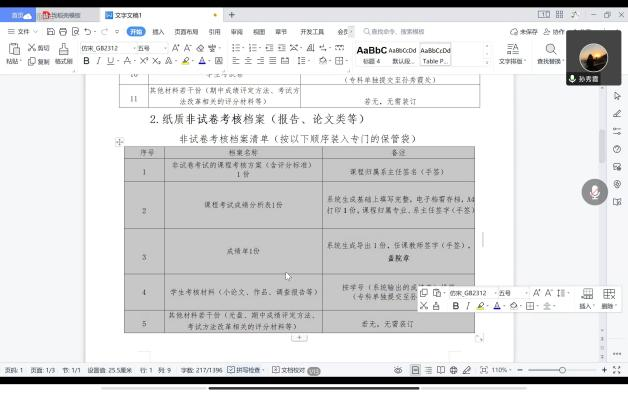Toggle Bold in the ribbon toolbar

(86, 61)
